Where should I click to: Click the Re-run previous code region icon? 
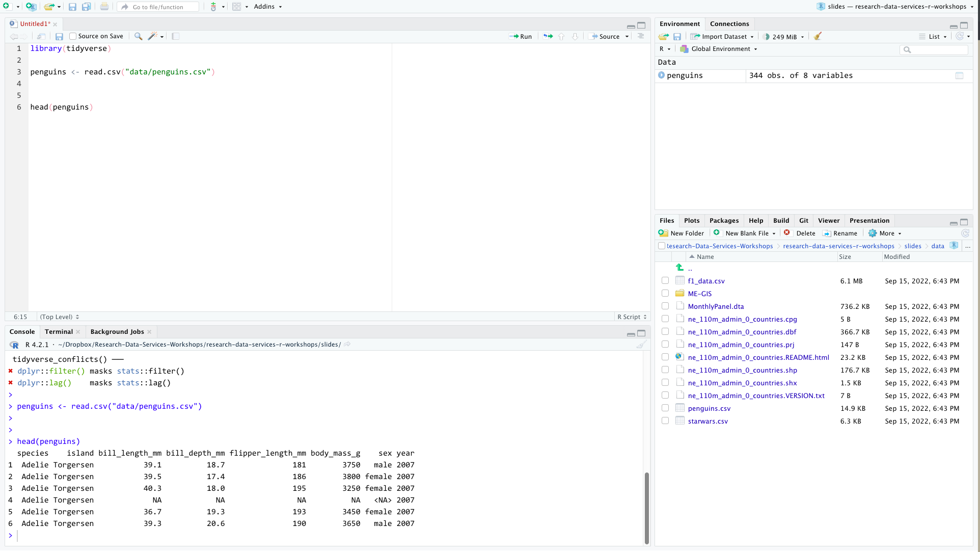548,37
